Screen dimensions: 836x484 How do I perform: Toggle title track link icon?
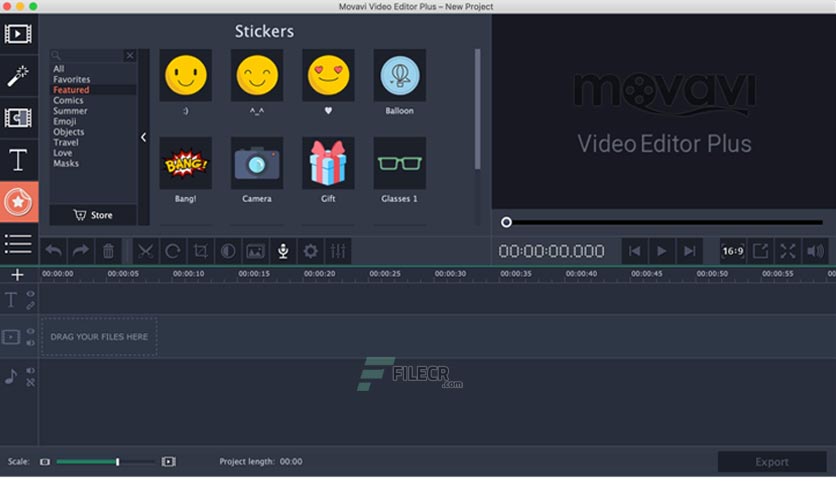pyautogui.click(x=30, y=305)
